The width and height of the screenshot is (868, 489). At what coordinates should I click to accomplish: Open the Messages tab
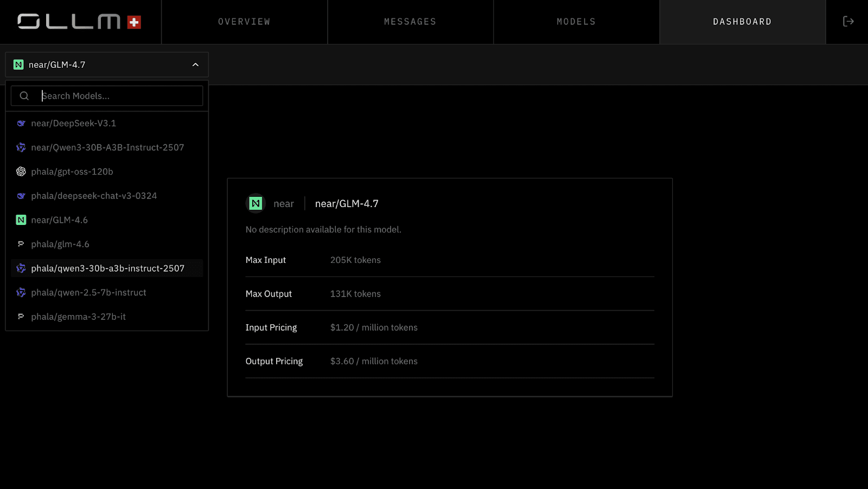(410, 22)
